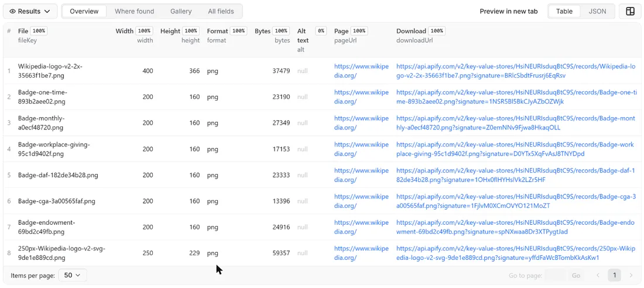The image size is (644, 288).
Task: Click bytes value 59357
Action: 282,253
